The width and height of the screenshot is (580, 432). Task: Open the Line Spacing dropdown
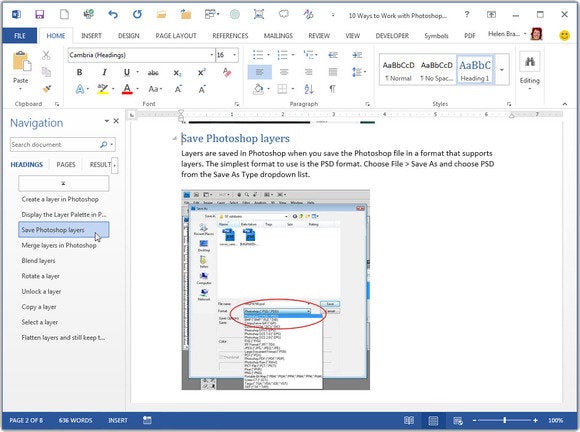coord(359,72)
